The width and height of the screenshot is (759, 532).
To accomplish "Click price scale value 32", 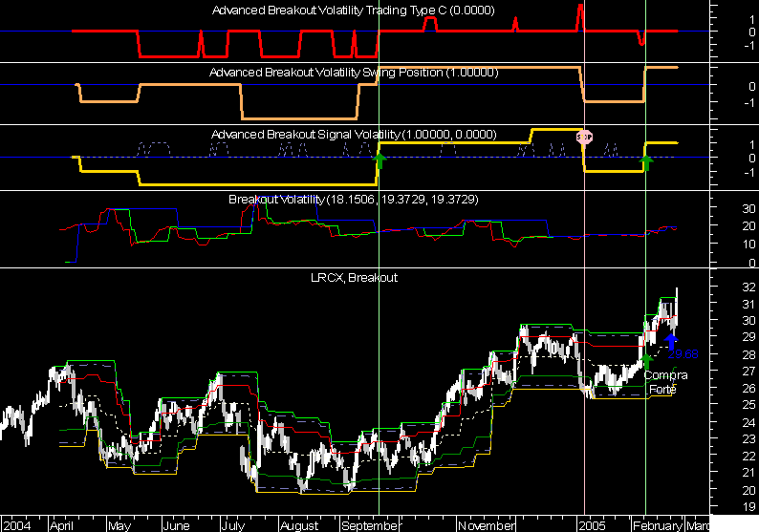I will click(748, 287).
